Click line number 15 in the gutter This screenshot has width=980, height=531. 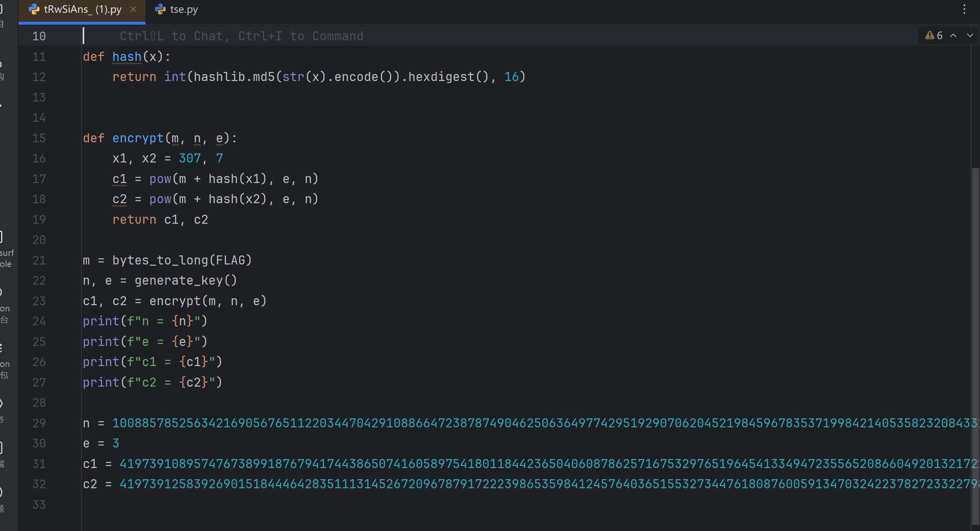39,138
